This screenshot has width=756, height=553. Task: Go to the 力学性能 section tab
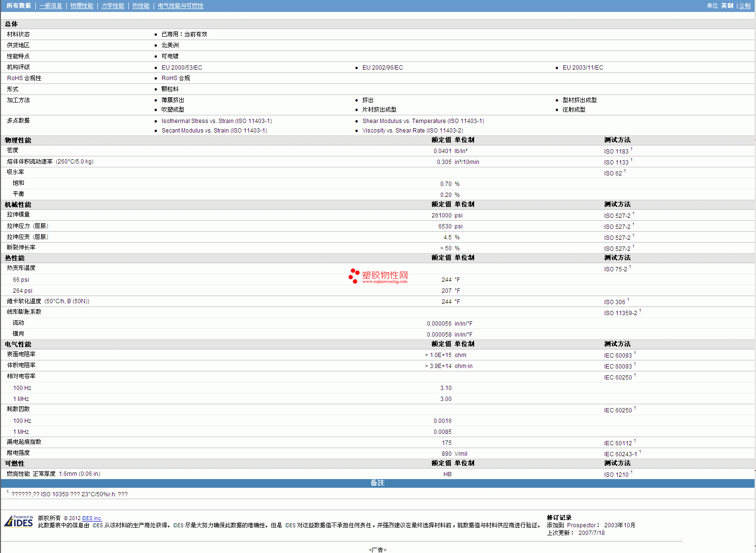tap(113, 6)
